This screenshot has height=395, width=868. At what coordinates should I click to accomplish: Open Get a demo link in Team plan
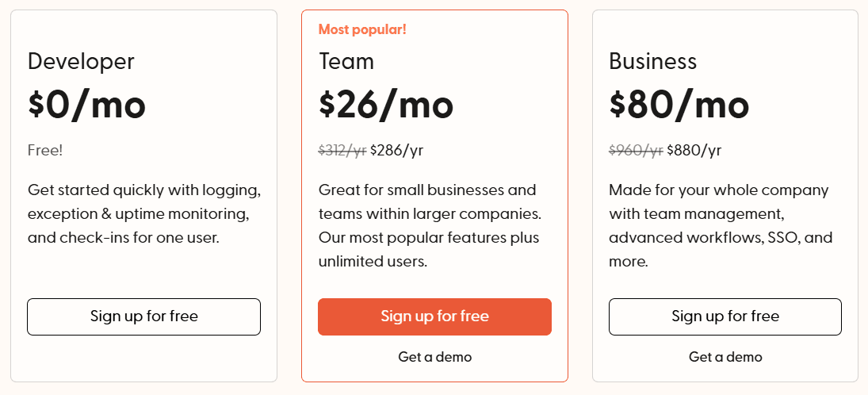(434, 357)
